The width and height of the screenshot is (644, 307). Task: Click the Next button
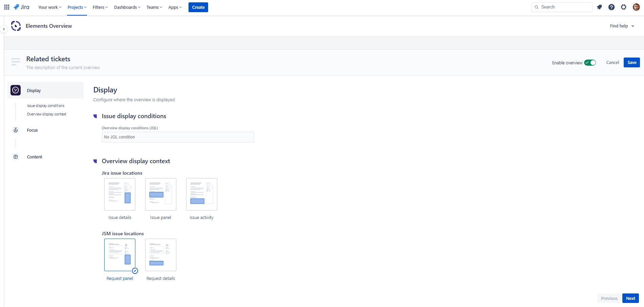tap(630, 298)
